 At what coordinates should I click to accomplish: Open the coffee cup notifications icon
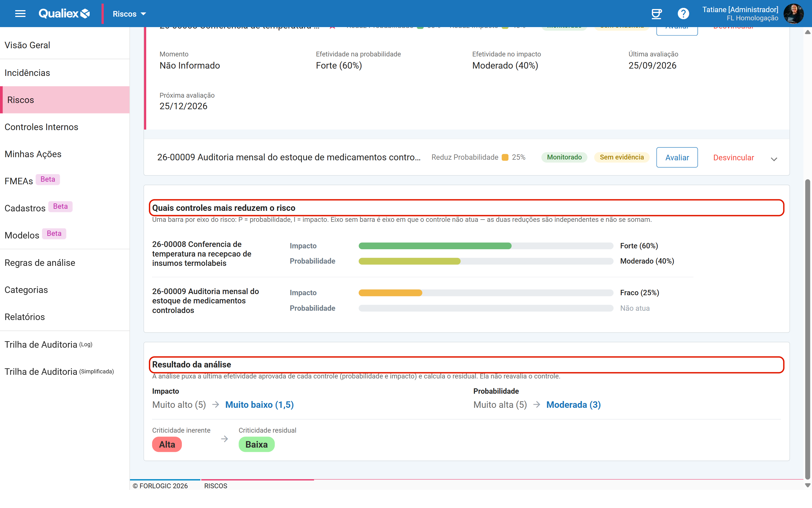(656, 14)
